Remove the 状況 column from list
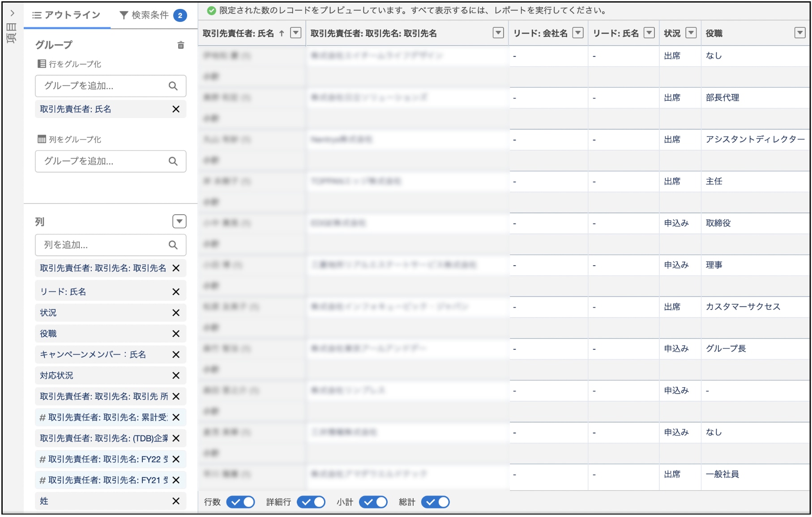This screenshot has width=812, height=517. click(176, 313)
